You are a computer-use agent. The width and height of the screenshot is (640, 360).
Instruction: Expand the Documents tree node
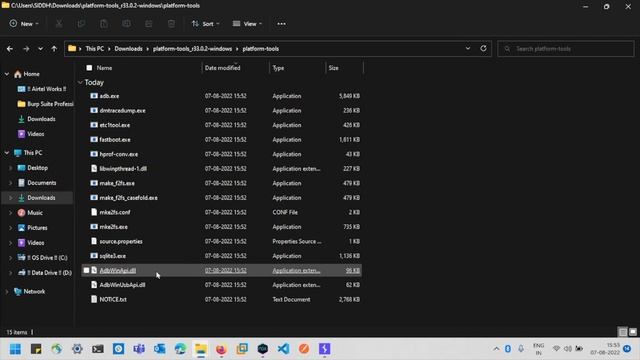[11, 183]
